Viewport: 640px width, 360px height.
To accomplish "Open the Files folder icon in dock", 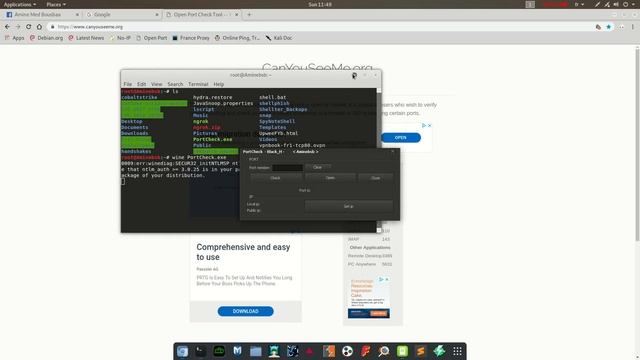I will 256,351.
